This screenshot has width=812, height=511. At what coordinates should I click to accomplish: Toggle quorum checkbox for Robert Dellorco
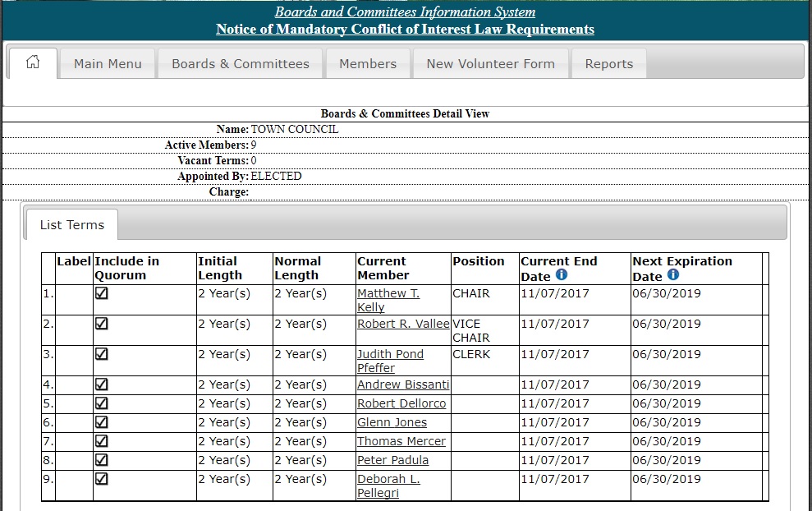102,403
